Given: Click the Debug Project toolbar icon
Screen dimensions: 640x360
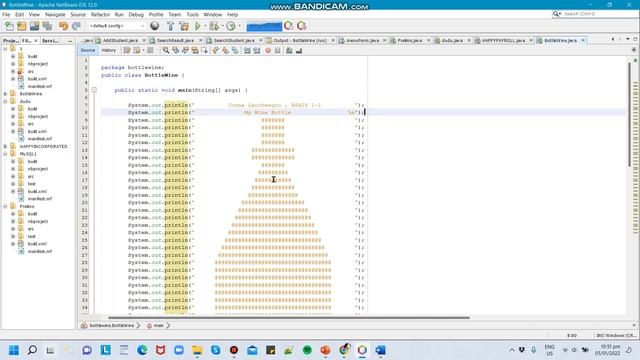Looking at the screenshot, I should 213,26.
